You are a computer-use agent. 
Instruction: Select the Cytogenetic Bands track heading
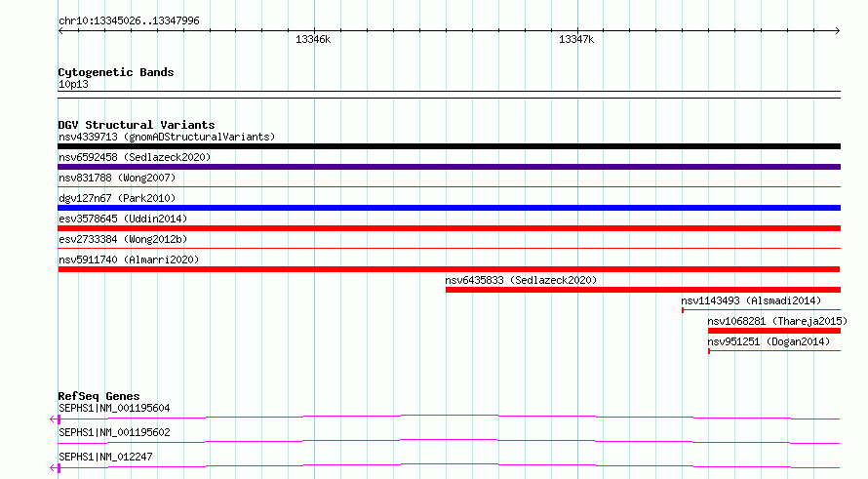(116, 72)
